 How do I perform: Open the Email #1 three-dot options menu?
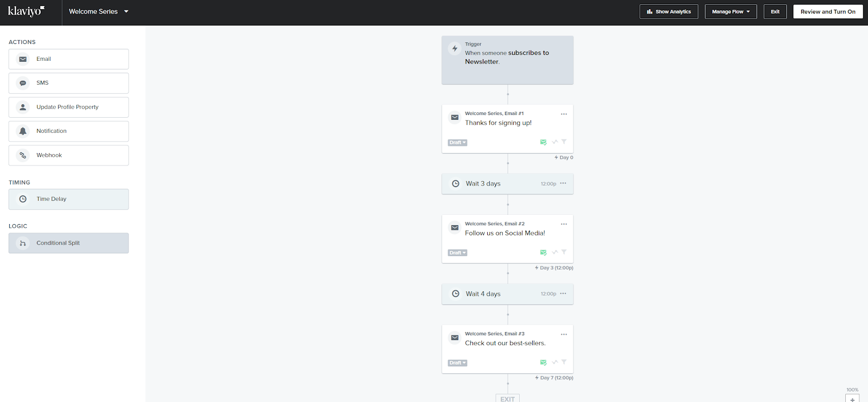[x=564, y=114]
